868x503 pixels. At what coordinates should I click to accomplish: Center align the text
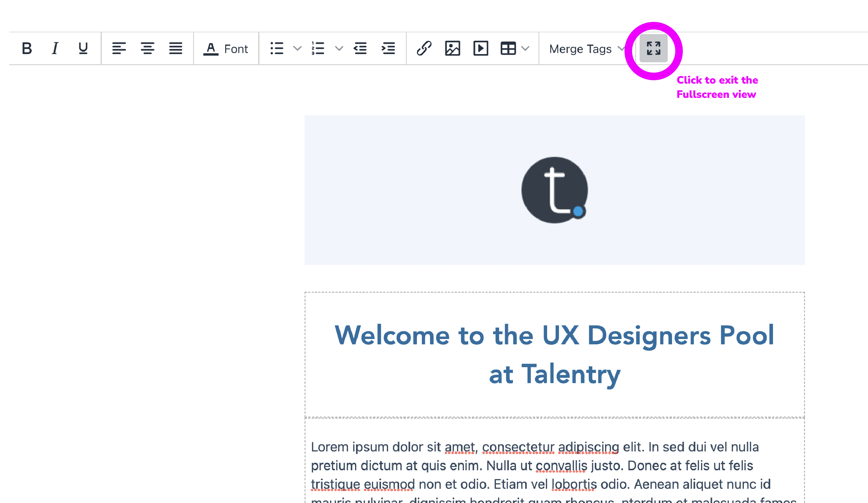[147, 48]
